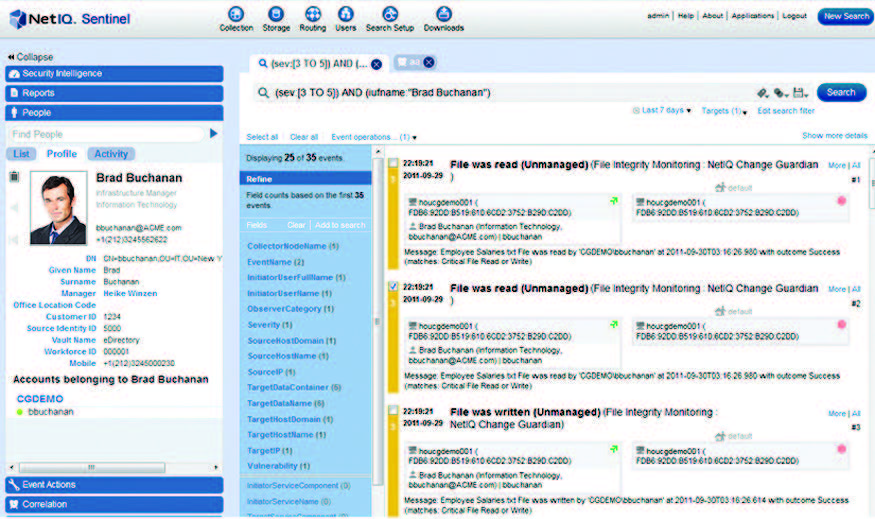
Task: Tick the checkbox for event #1
Action: click(393, 163)
